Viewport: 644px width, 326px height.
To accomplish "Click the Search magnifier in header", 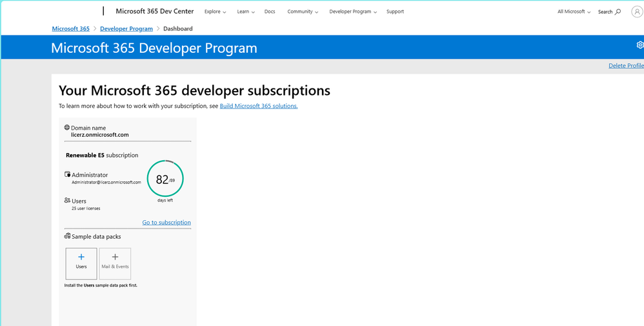I will click(618, 12).
